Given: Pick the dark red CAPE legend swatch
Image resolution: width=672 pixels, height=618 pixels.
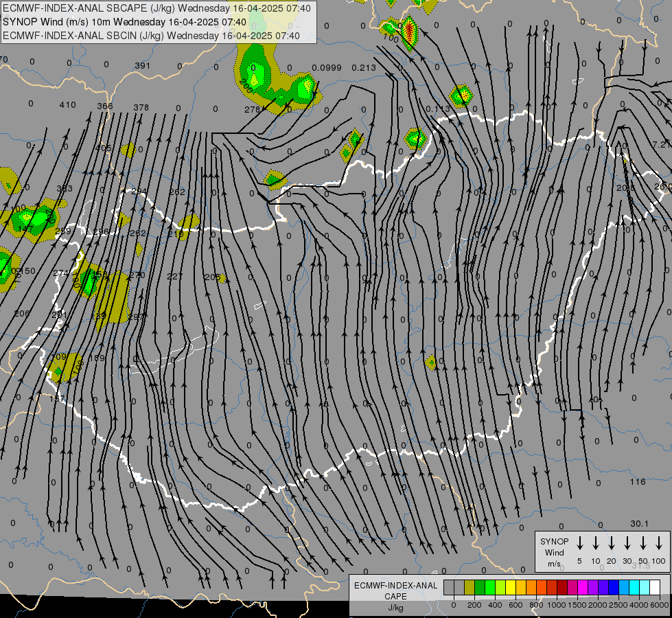Looking at the screenshot, I should pos(562,587).
